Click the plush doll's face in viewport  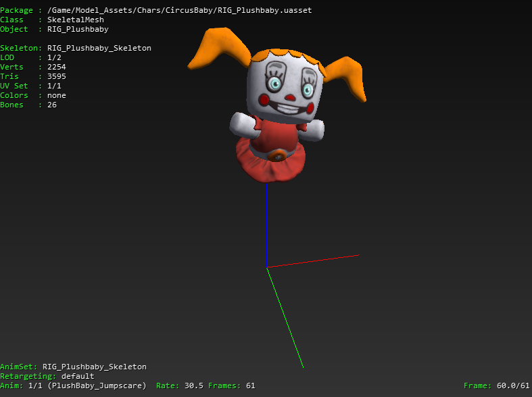pos(287,88)
